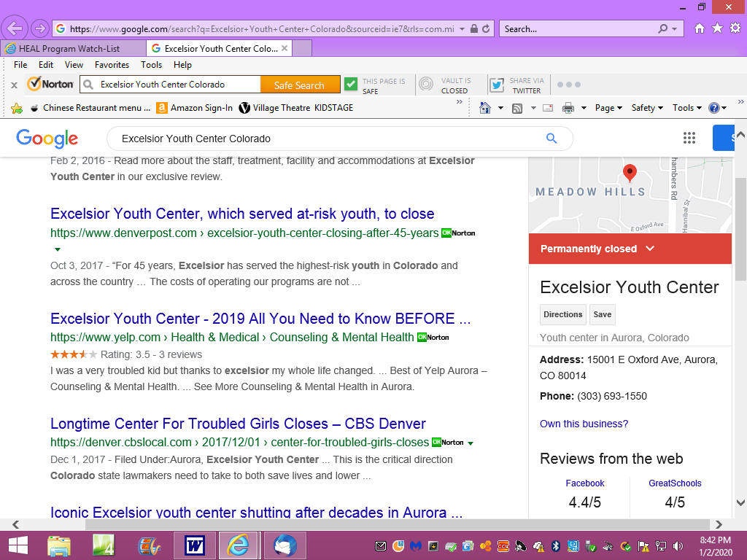Click the browser Forward arrow
The width and height of the screenshot is (747, 560).
coord(40,28)
